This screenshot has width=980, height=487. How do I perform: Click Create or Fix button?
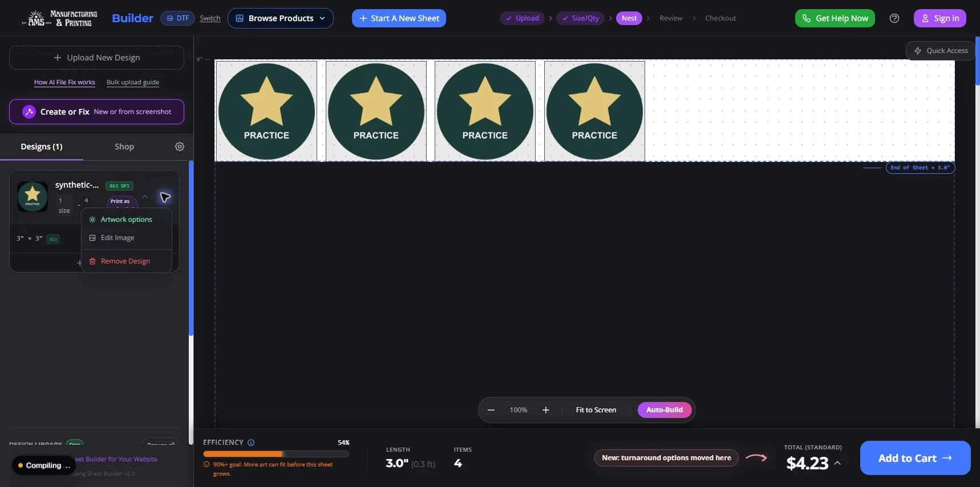(x=96, y=112)
